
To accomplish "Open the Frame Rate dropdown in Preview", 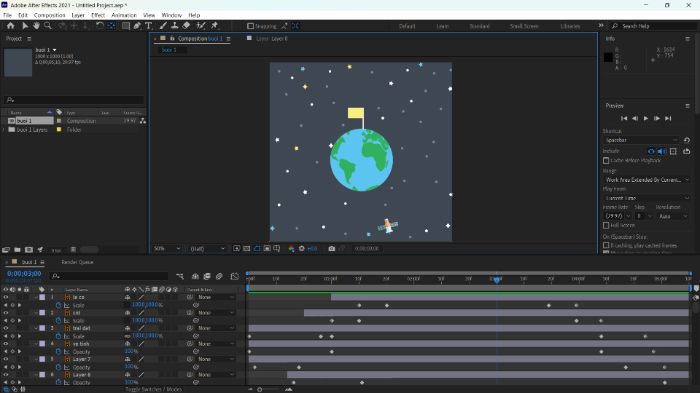I will tap(617, 216).
